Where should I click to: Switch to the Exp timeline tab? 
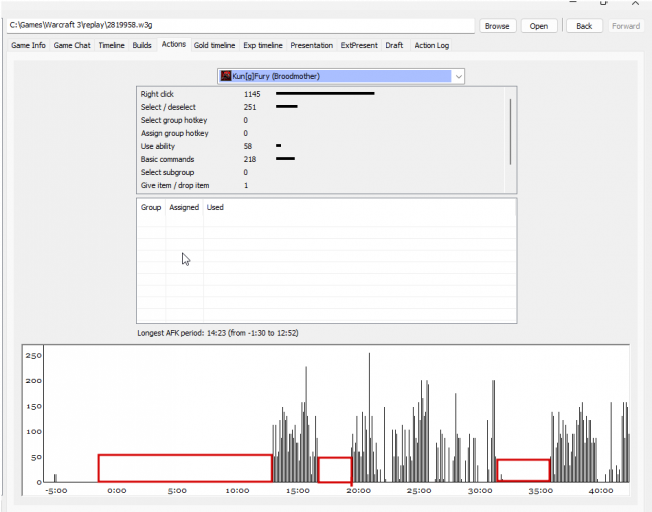tap(263, 45)
